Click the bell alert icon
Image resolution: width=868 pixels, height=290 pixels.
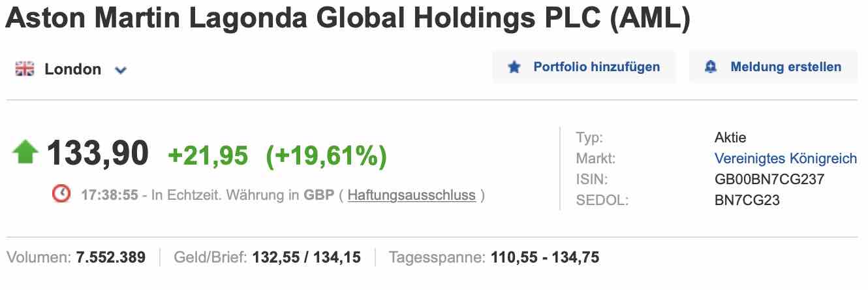pyautogui.click(x=711, y=67)
